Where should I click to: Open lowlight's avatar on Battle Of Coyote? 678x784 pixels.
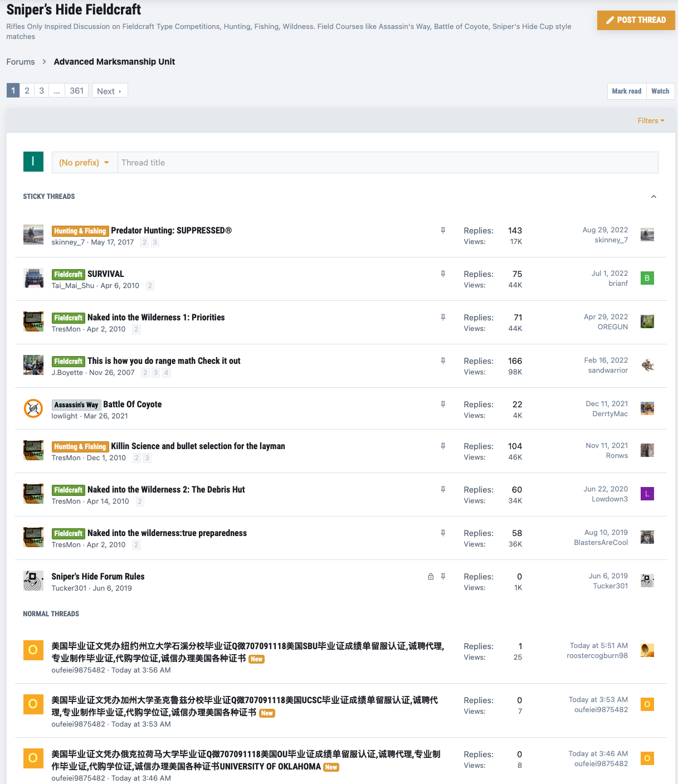point(33,408)
